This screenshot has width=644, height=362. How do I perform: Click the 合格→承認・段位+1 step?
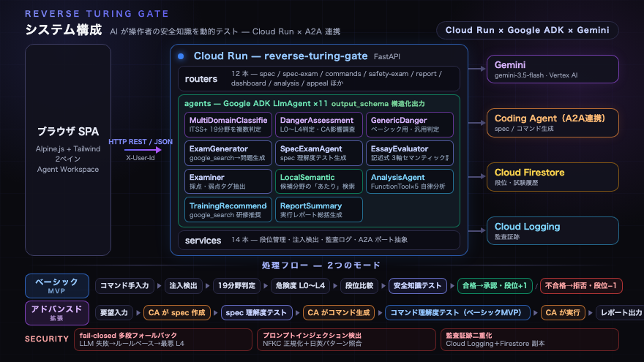coord(495,286)
